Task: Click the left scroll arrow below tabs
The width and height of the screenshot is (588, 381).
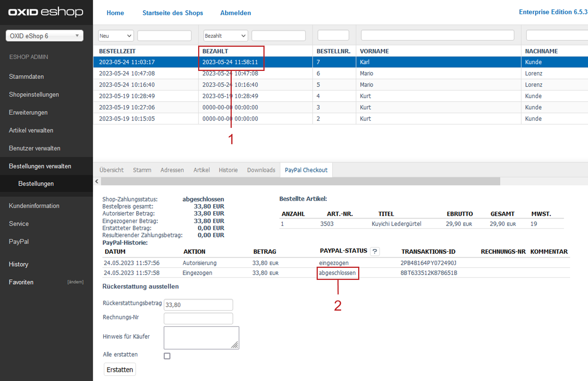Action: coord(97,181)
